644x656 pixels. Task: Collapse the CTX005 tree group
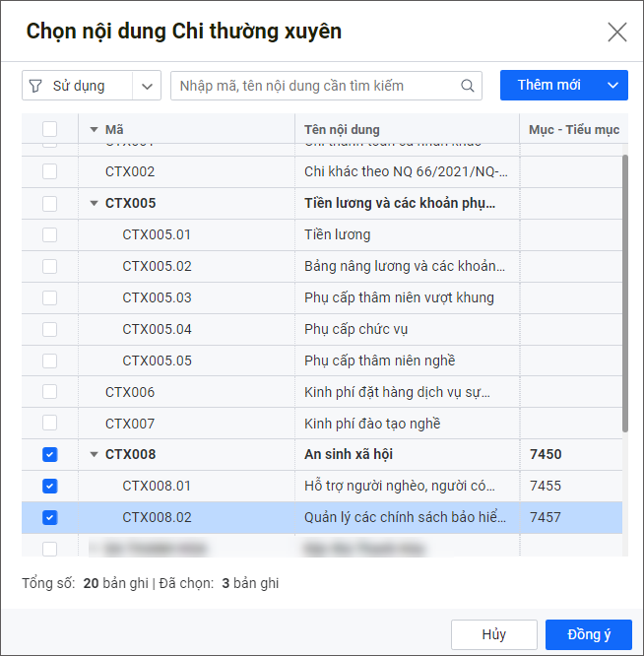(x=95, y=204)
